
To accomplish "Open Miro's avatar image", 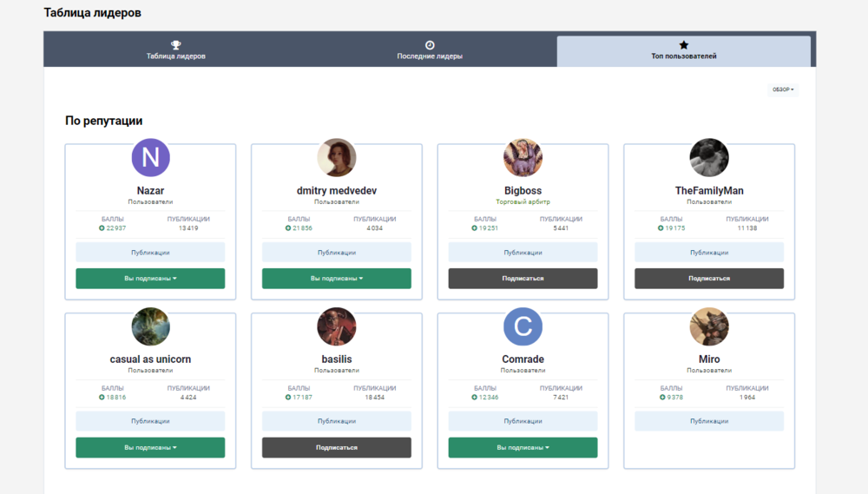I will [x=708, y=327].
